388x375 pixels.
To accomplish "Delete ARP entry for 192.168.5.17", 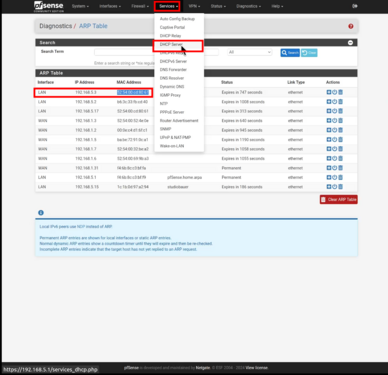I will [x=340, y=111].
